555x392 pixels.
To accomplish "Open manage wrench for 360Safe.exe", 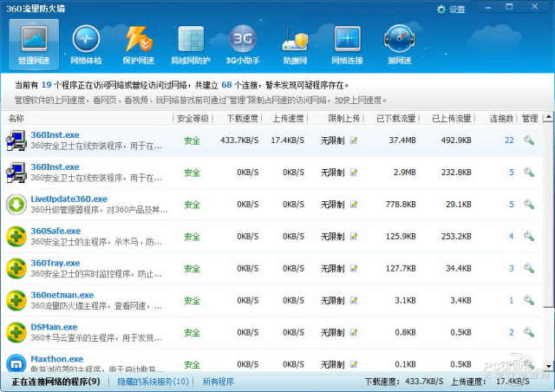I will coord(529,236).
